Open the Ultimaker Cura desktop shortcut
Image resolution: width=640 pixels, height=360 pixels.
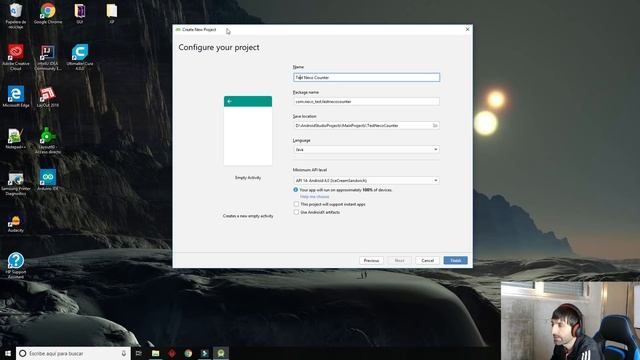[x=80, y=57]
